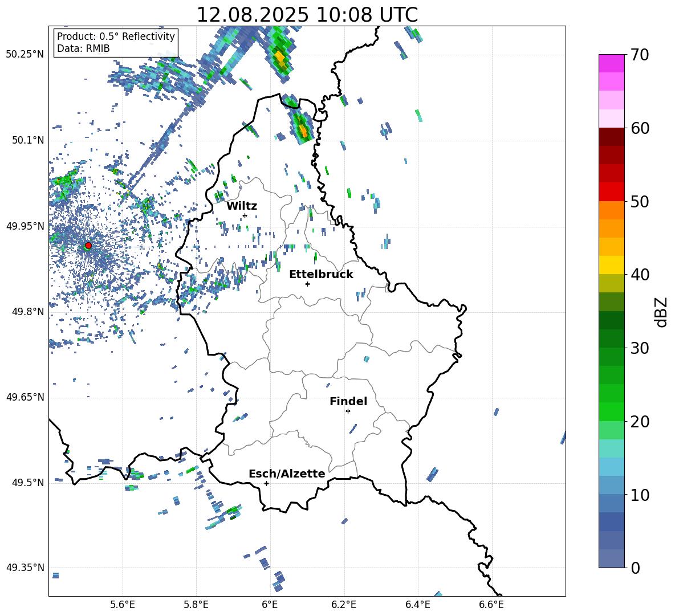Click the Wiltz station cross marker
The image size is (675, 616).
click(x=245, y=215)
